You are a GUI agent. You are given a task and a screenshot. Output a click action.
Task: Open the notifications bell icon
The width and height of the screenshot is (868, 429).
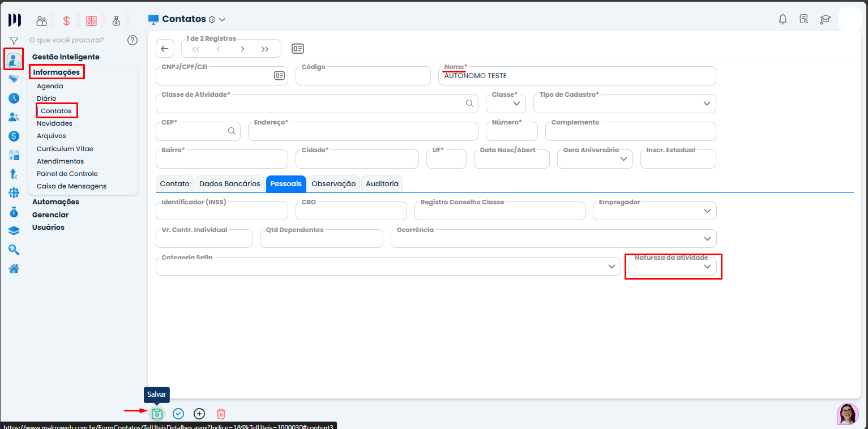[x=783, y=19]
